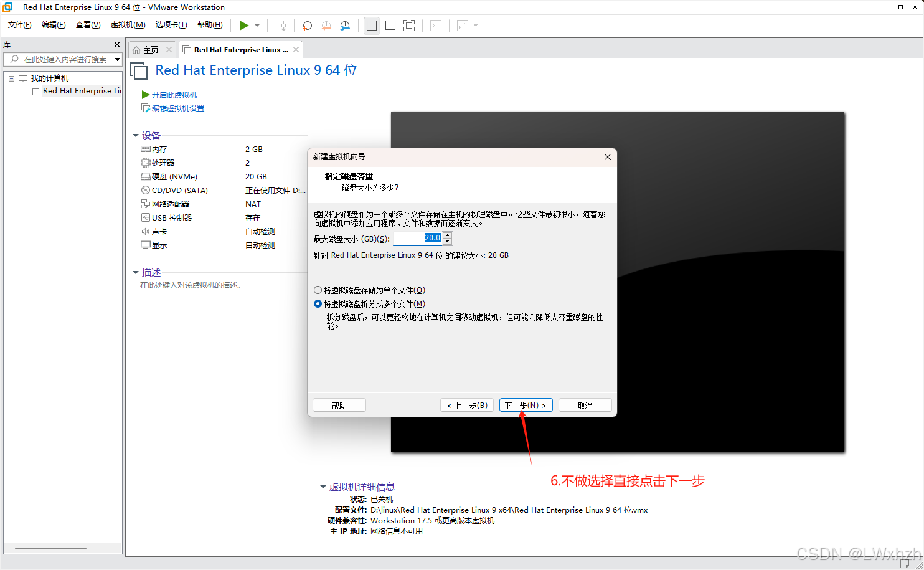Image resolution: width=924 pixels, height=570 pixels.
Task: Open the 查看(V) menu
Action: pos(88,25)
